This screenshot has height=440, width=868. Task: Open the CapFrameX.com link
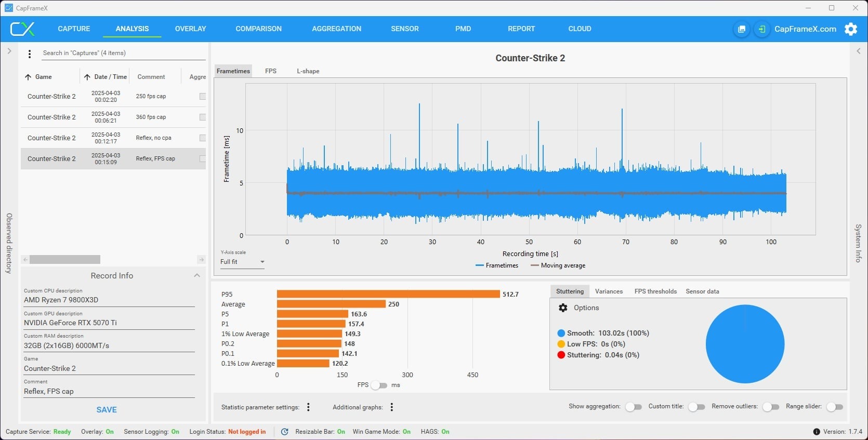[805, 29]
